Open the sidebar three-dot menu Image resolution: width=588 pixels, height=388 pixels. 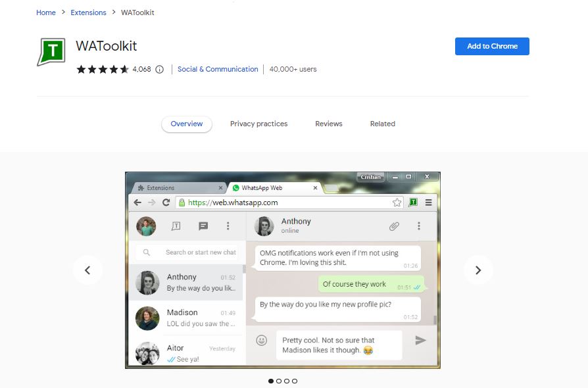click(x=228, y=226)
